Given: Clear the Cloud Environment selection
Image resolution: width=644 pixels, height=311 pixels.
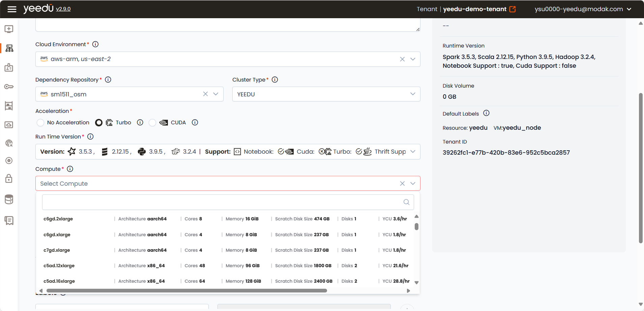Looking at the screenshot, I should pyautogui.click(x=402, y=59).
